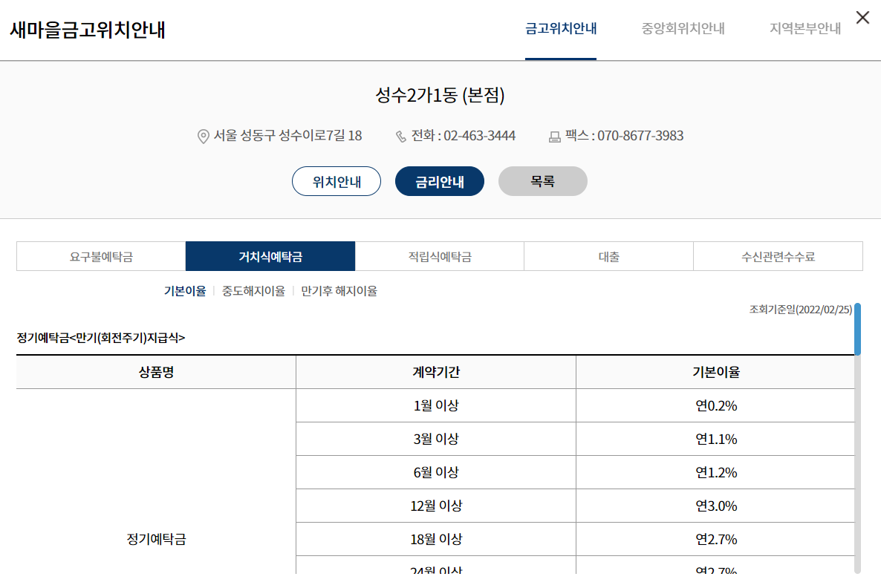Click fax number 070-8677-3983
Screen dimensions: 881x588
640,136
